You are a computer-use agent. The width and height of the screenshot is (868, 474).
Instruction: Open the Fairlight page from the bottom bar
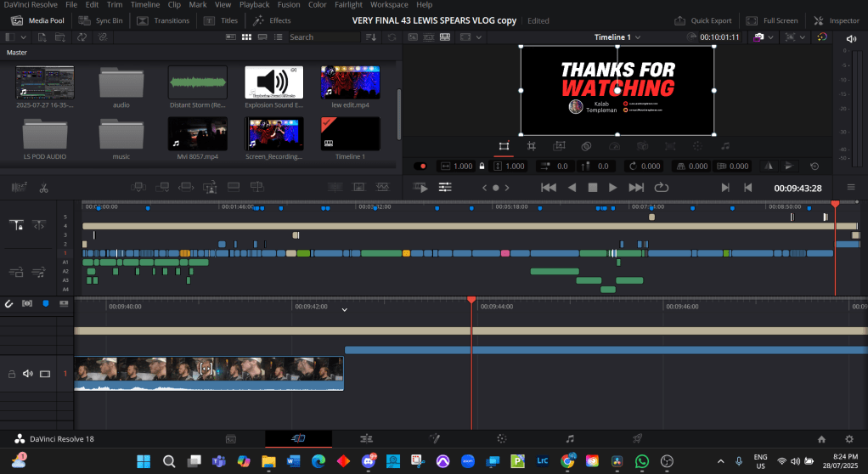coord(570,438)
